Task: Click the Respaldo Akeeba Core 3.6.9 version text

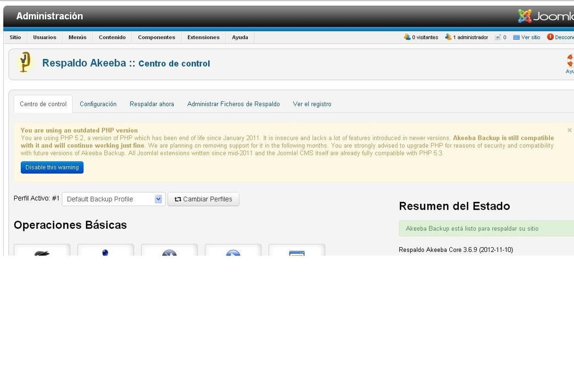Action: [x=456, y=250]
